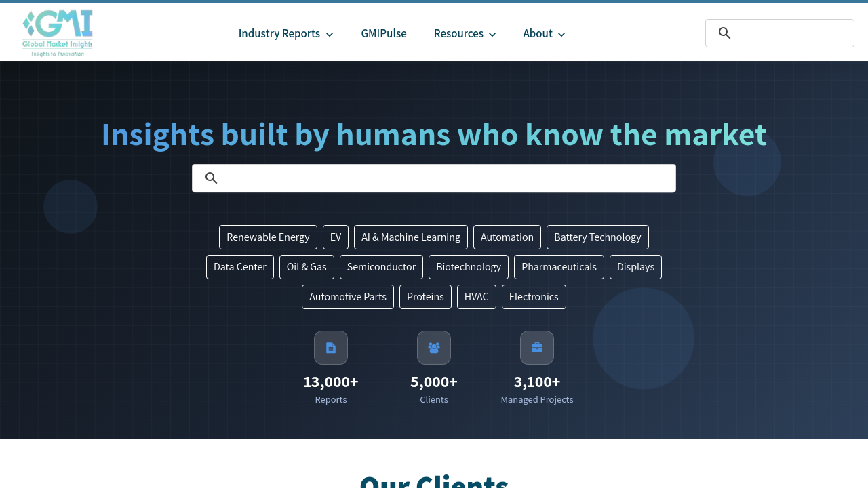
Task: Focus the main hero search box
Action: [x=434, y=178]
